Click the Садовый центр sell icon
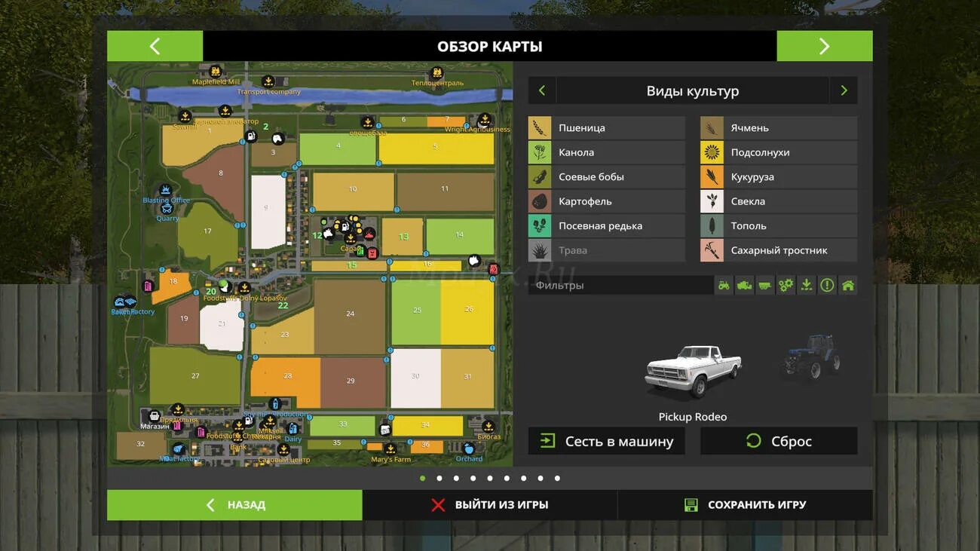 [283, 449]
